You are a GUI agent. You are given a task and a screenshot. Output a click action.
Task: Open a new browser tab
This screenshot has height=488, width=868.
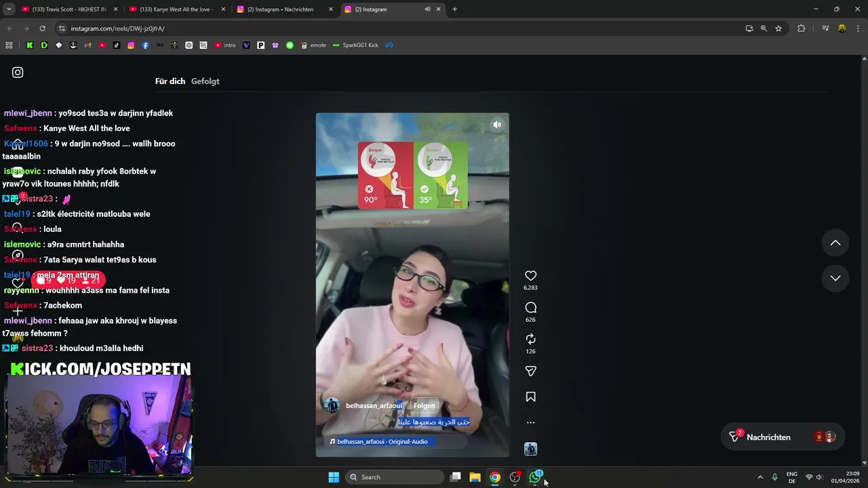pyautogui.click(x=454, y=9)
